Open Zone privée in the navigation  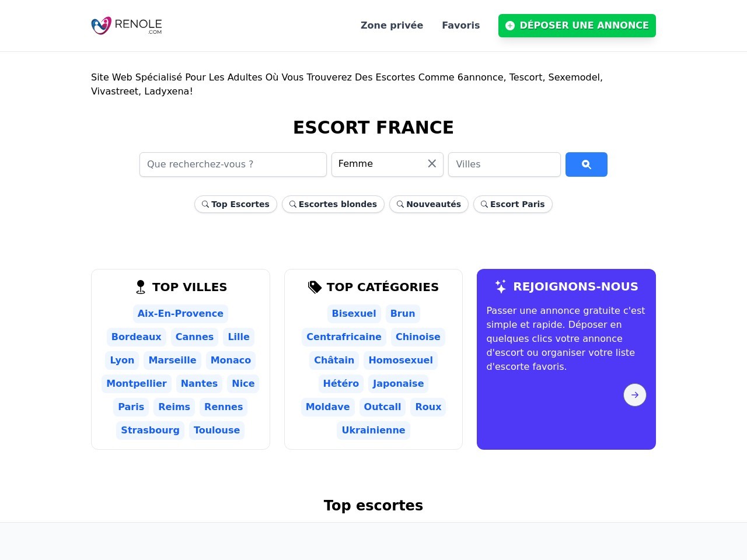coord(392,26)
